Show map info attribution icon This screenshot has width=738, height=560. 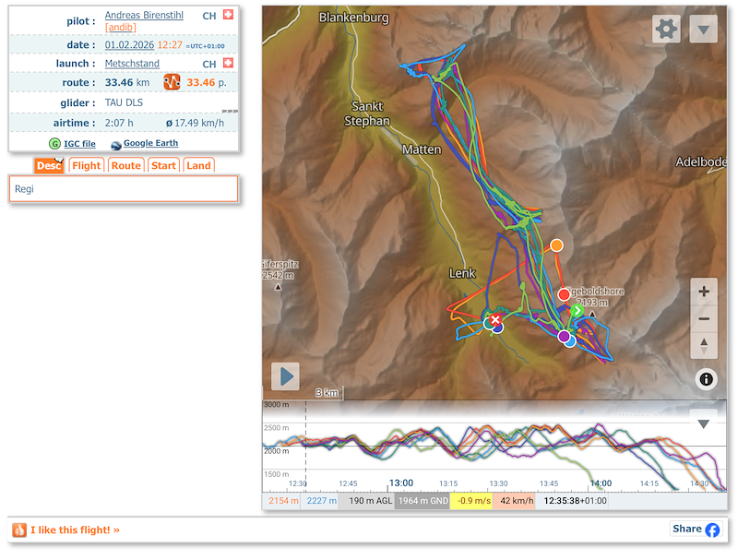(706, 378)
